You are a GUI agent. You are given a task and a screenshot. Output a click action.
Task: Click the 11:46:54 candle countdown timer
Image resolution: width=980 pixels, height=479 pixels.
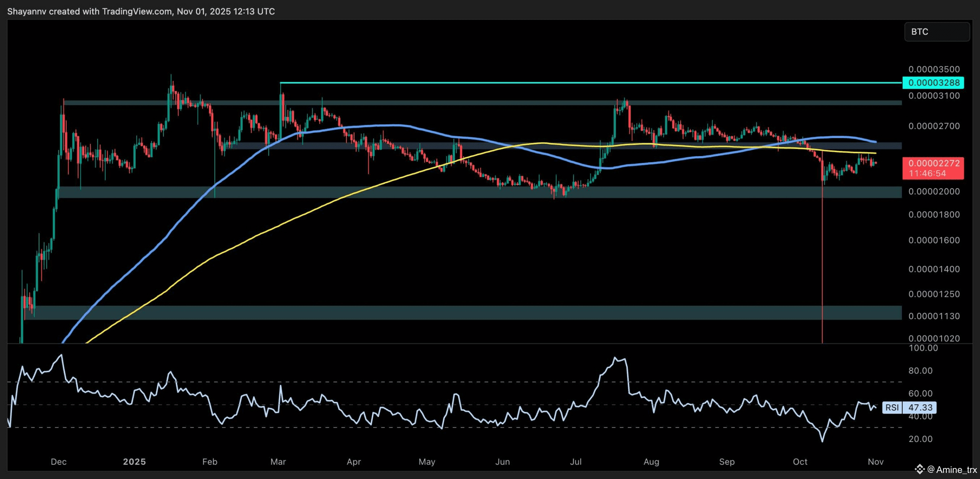click(x=927, y=173)
